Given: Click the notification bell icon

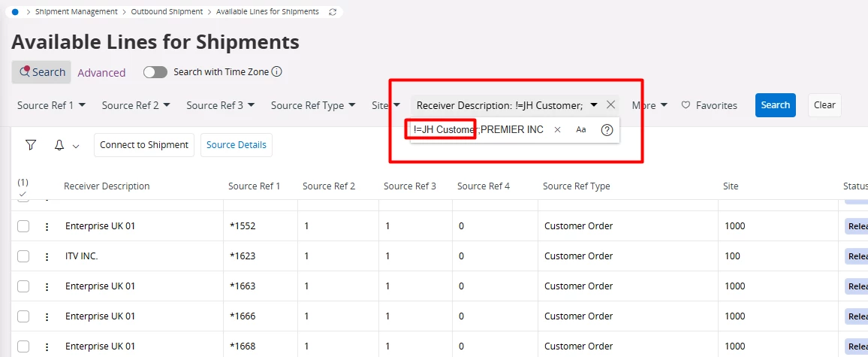Looking at the screenshot, I should tap(59, 145).
